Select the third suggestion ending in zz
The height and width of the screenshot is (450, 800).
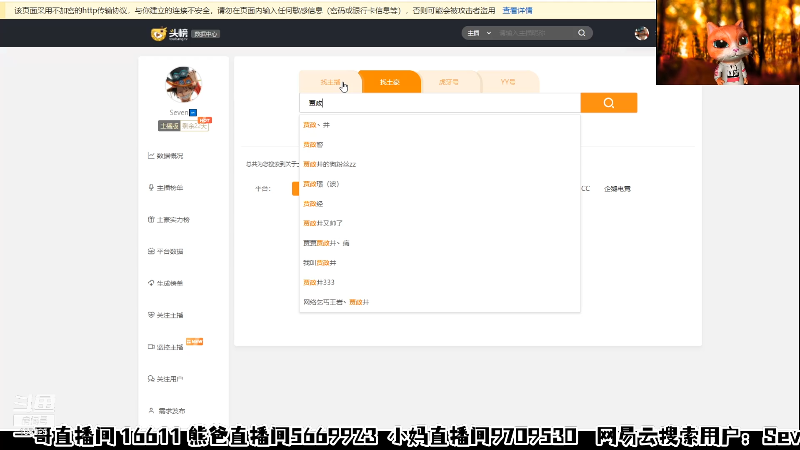[x=440, y=164]
